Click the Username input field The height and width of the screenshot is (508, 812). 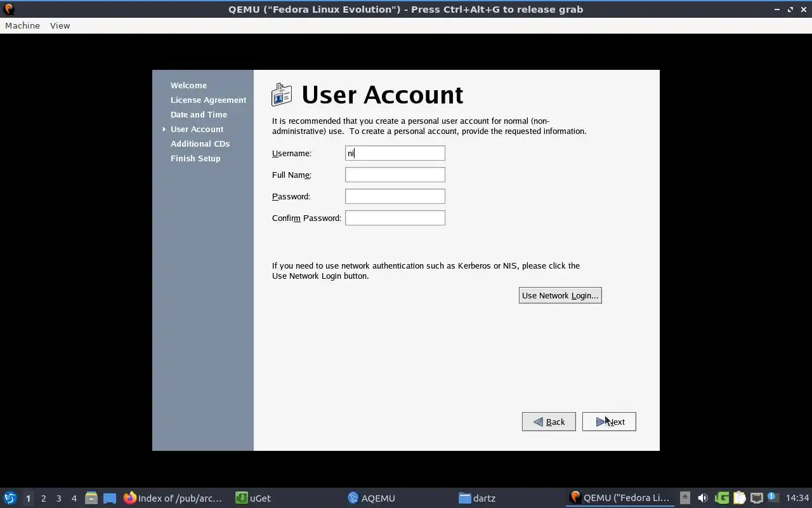tap(395, 153)
